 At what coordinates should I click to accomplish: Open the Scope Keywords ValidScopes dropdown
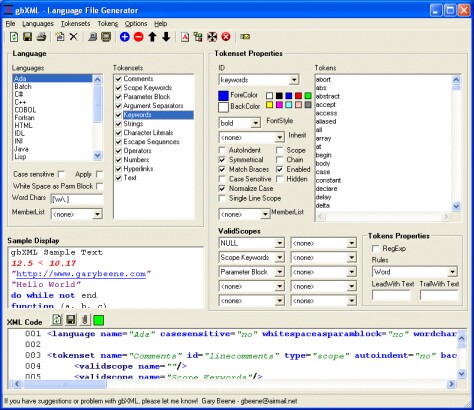(280, 258)
